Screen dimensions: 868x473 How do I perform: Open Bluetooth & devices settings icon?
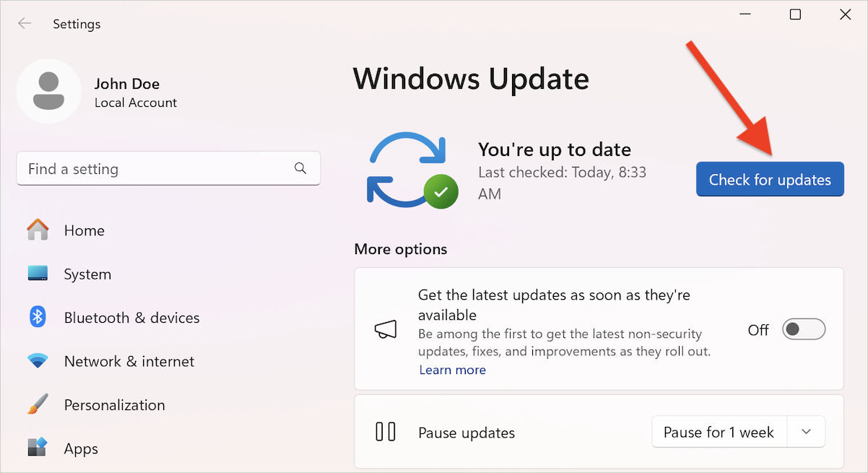(x=37, y=317)
